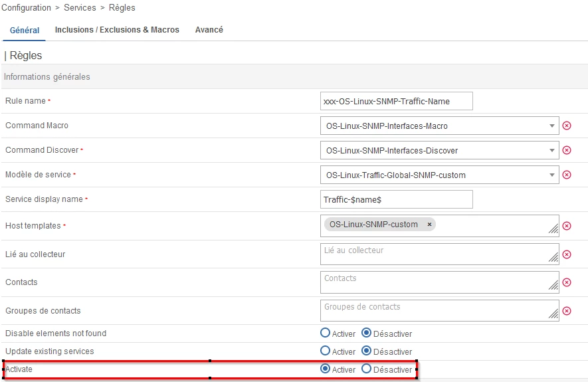Click the Rule name label

coord(25,101)
